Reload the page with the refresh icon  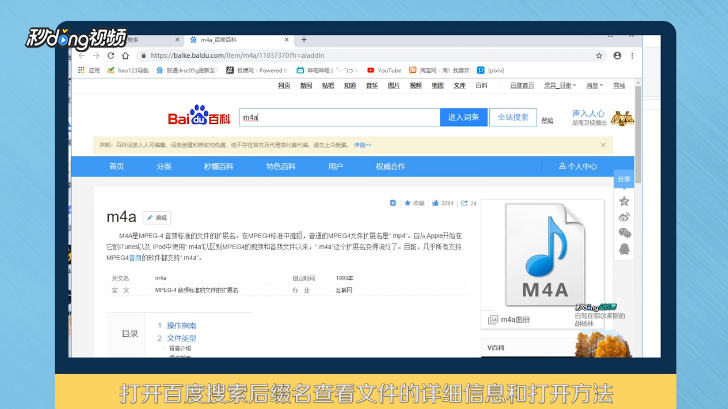pos(110,56)
